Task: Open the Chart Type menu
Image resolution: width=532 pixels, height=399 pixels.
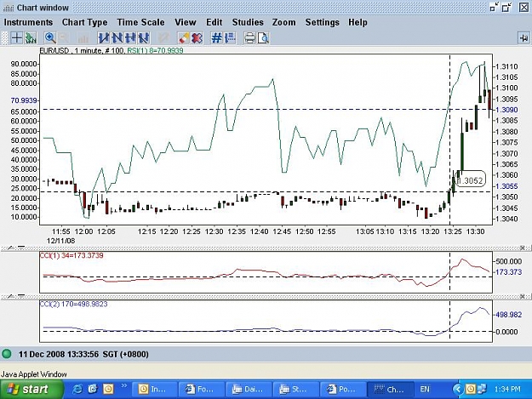Action: click(85, 22)
